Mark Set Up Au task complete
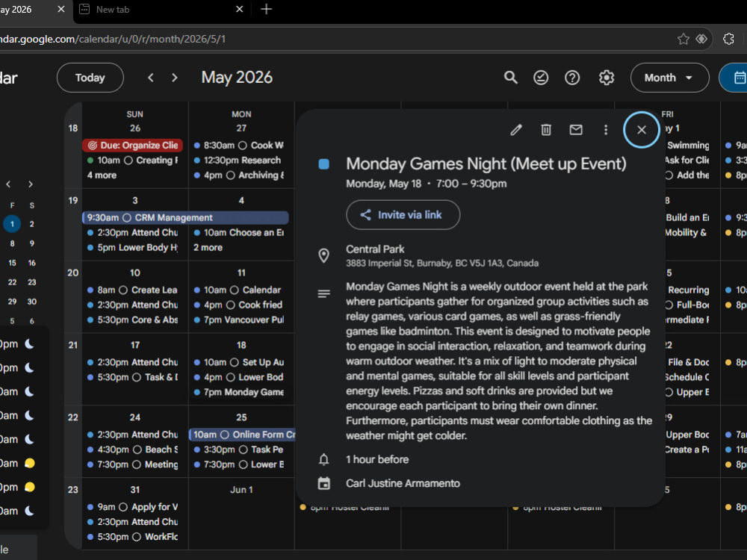This screenshot has width=747, height=560. (234, 362)
